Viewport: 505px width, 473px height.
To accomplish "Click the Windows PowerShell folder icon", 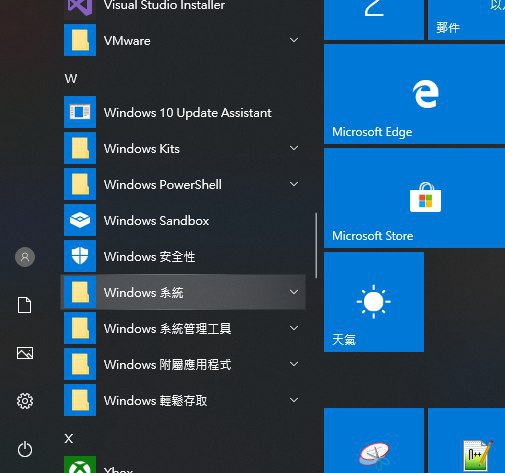I will tap(80, 184).
